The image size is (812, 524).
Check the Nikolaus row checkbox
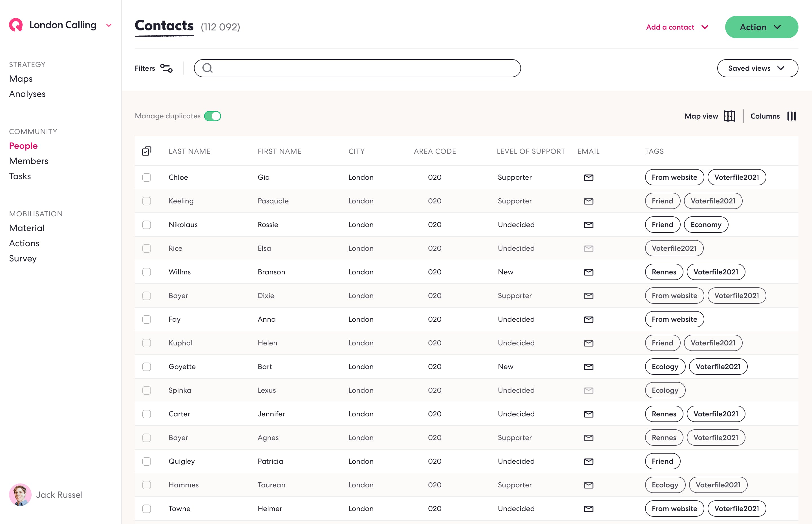[146, 225]
